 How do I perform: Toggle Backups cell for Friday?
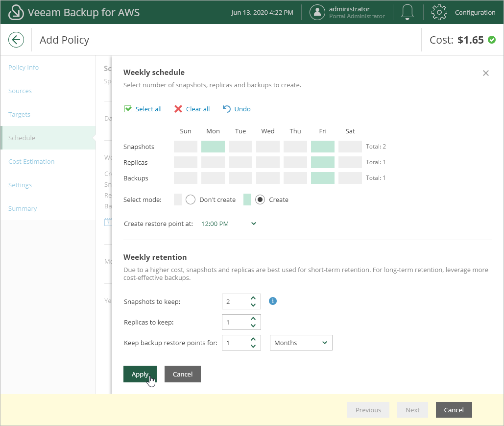coord(323,178)
